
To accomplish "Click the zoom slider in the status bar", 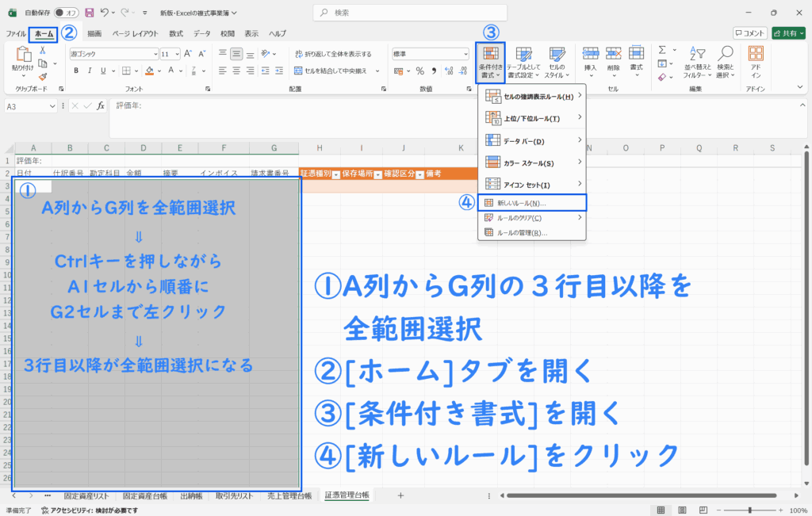I will (x=749, y=510).
